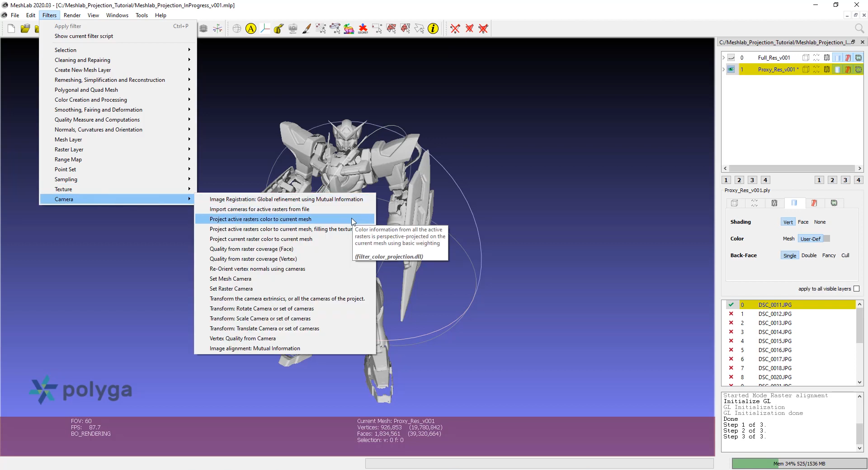Expand the Raster Layer submenu
Screen dimensions: 868x470
[118, 150]
